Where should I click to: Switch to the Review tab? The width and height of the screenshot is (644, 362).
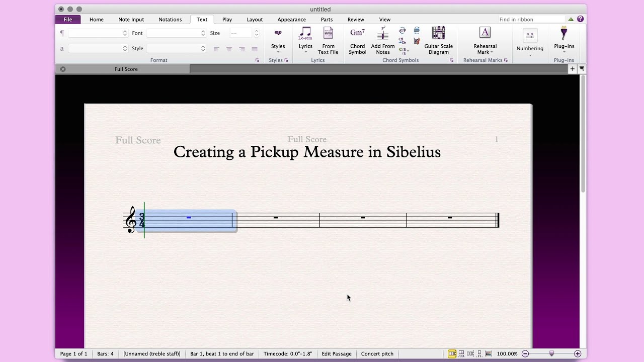pyautogui.click(x=356, y=20)
